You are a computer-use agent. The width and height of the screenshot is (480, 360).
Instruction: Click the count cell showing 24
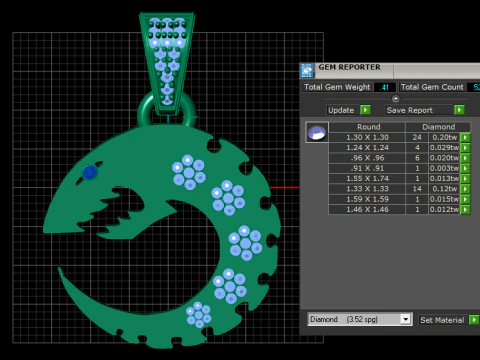pos(417,137)
